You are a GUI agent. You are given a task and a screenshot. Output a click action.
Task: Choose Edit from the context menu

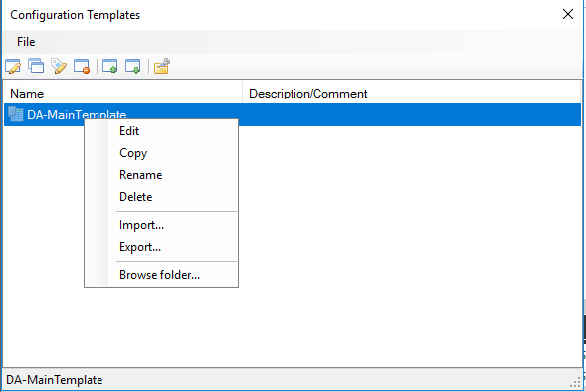[161, 131]
